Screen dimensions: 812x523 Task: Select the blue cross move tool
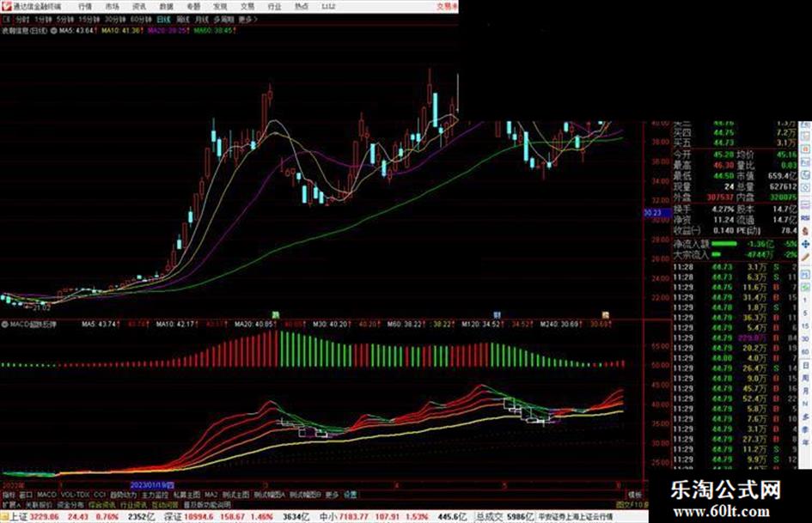click(805, 244)
